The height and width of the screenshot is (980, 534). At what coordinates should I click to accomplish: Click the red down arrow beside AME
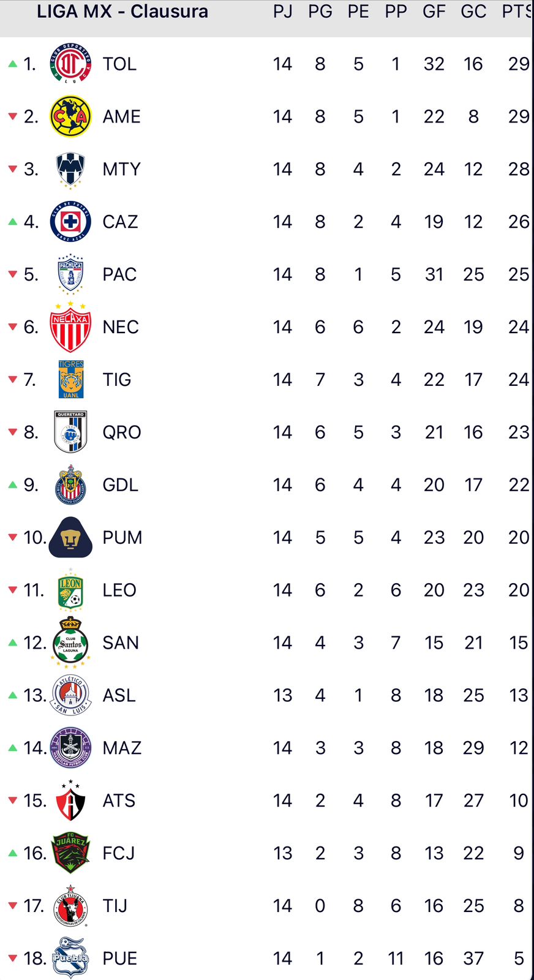click(x=12, y=116)
